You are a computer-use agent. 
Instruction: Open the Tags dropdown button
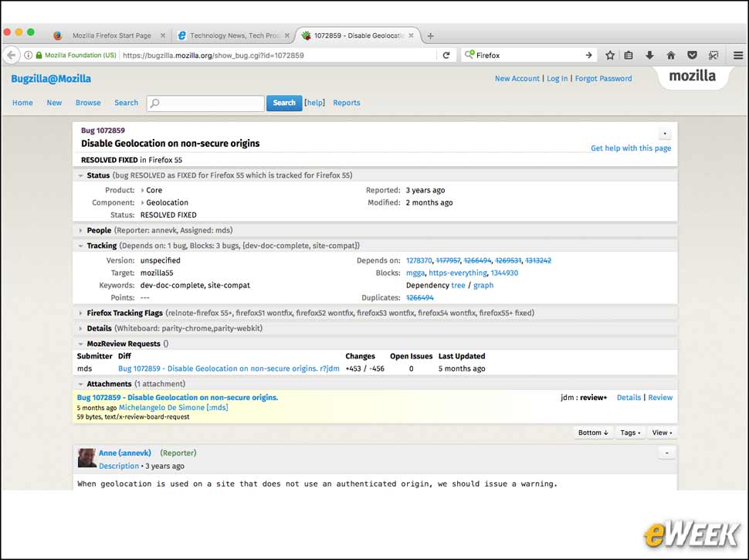630,433
